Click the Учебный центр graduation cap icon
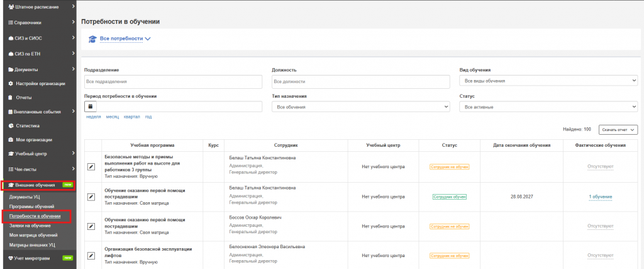This screenshot has height=269, width=644. (x=11, y=154)
